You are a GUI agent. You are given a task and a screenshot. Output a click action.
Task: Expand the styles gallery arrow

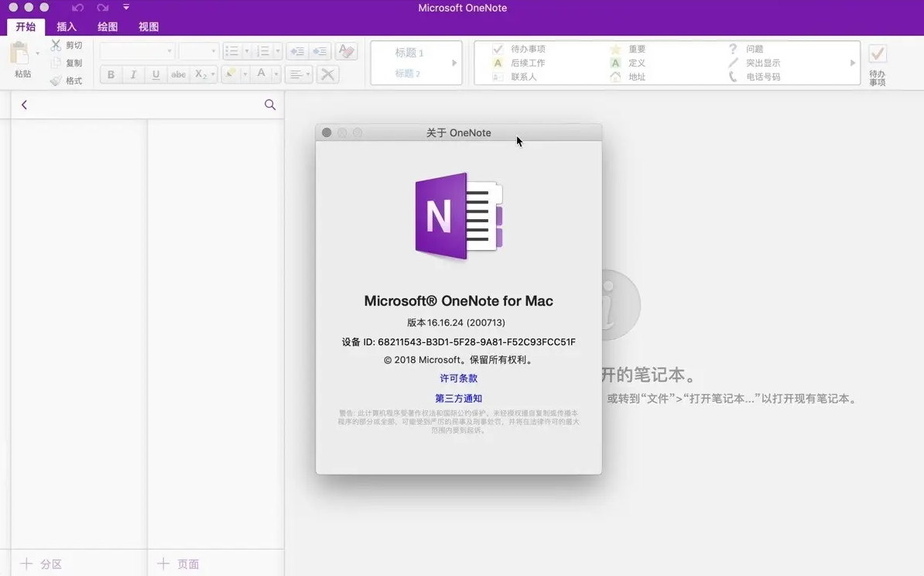pos(454,63)
